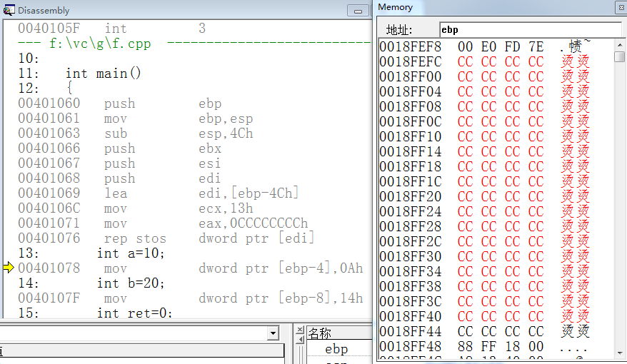Image resolution: width=627 pixels, height=364 pixels.
Task: Click source line 11 int main()
Action: (80, 73)
